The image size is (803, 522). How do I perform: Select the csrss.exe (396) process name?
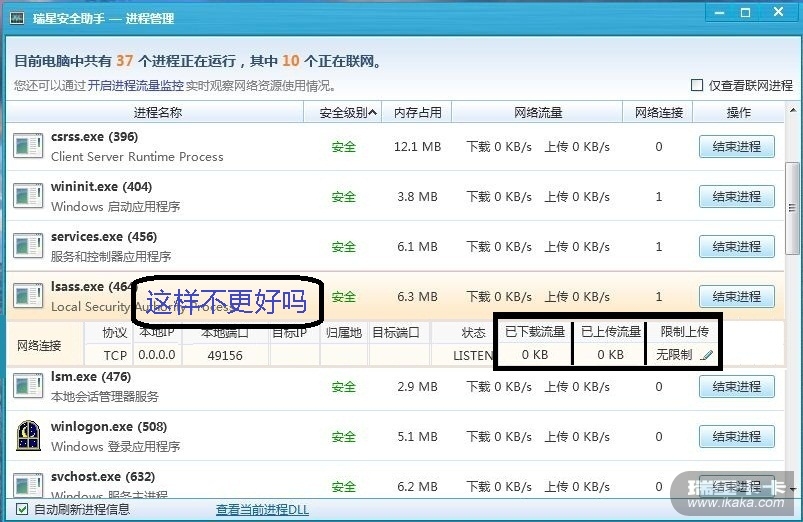(94, 137)
